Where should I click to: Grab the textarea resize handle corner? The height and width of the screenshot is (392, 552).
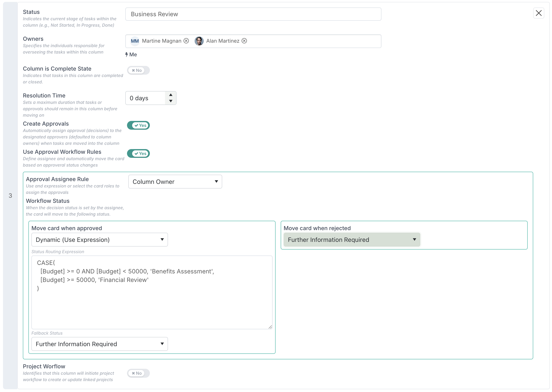pos(270,327)
